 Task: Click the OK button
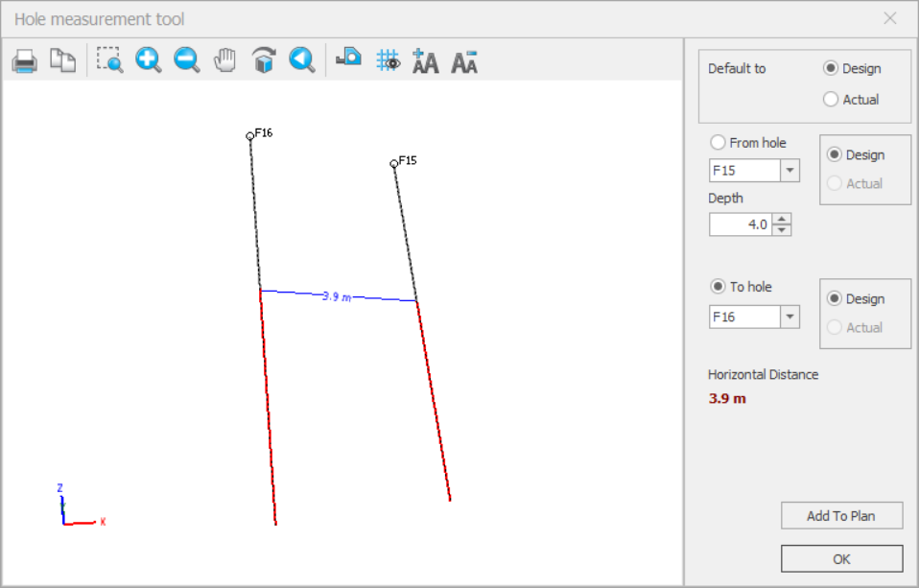click(841, 559)
